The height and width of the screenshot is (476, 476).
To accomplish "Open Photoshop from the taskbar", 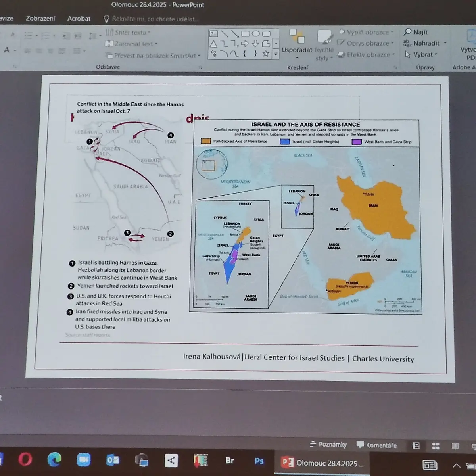I will click(x=259, y=461).
